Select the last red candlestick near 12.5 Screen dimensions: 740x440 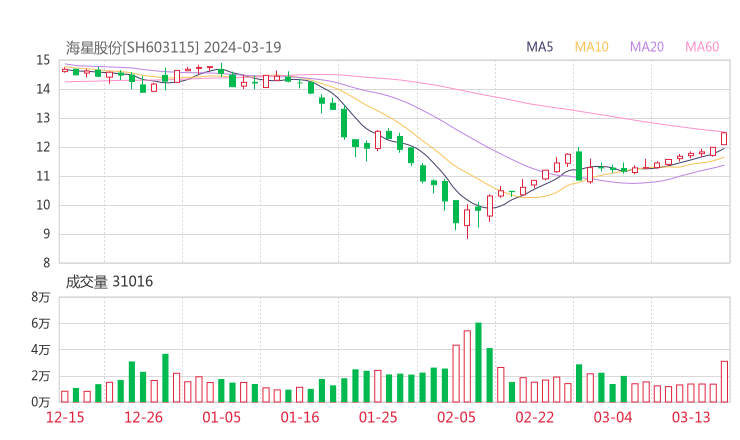(x=724, y=138)
